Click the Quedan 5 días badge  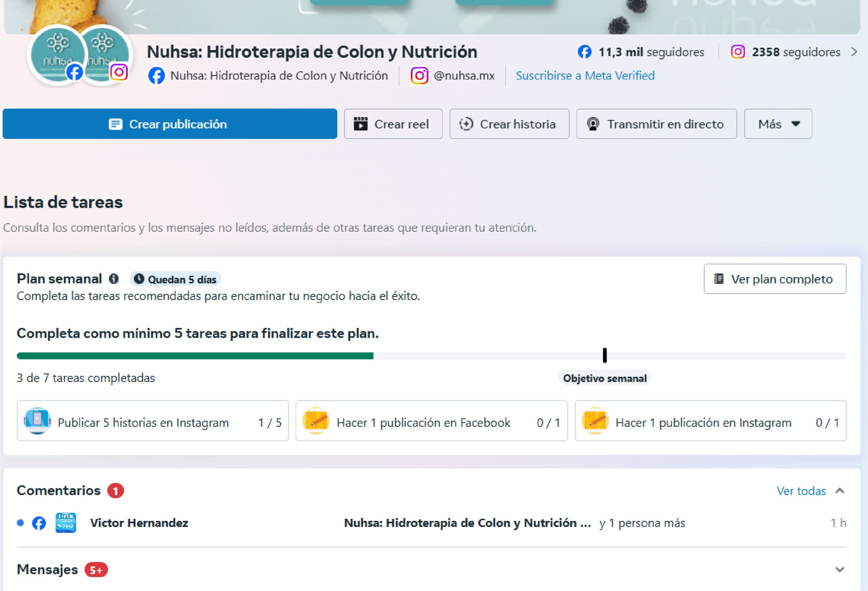click(x=175, y=279)
